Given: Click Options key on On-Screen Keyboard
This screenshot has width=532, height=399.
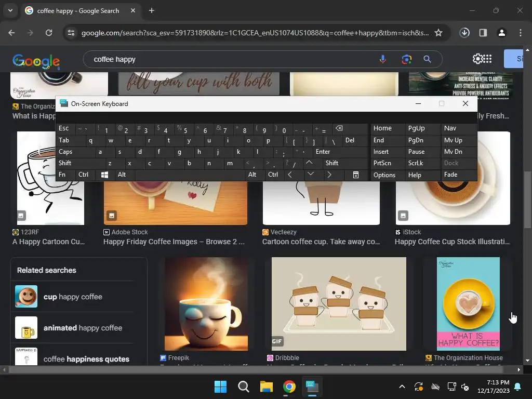Looking at the screenshot, I should coord(388,175).
